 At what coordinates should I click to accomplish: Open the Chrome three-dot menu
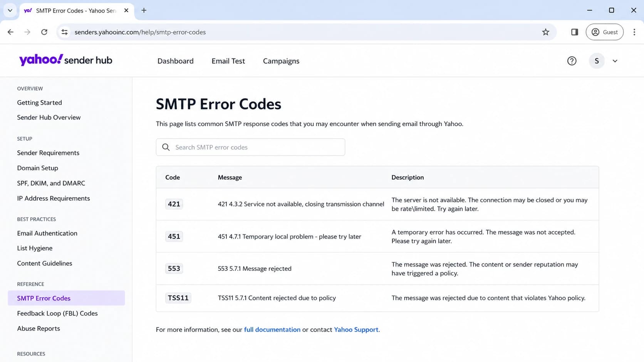(x=634, y=32)
